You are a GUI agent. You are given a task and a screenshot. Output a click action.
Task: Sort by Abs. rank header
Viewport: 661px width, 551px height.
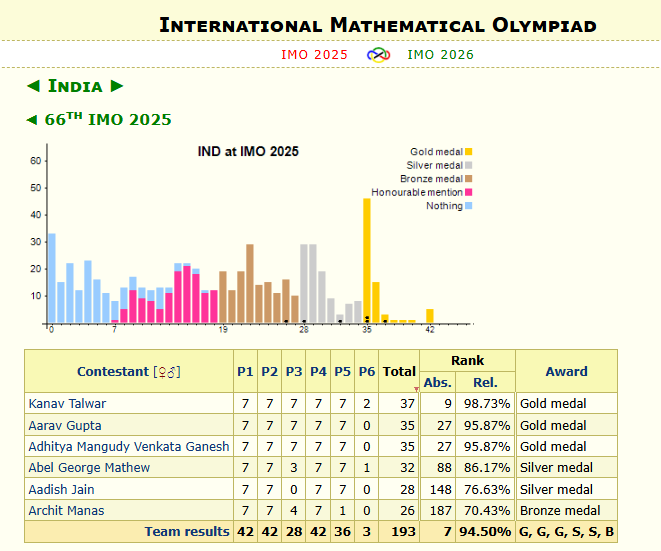point(438,382)
